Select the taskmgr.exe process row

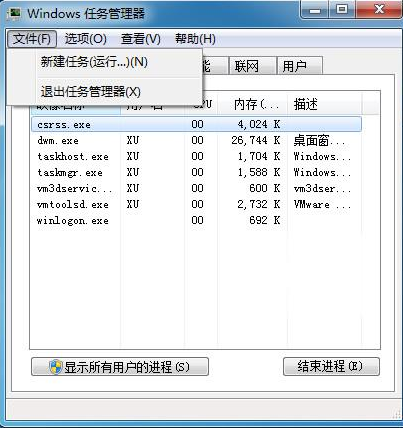pos(196,173)
